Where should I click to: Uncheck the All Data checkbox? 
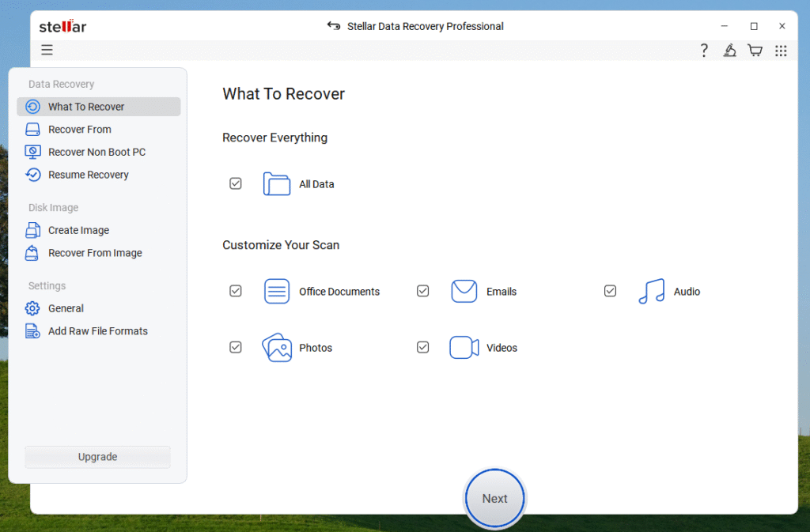pos(236,183)
